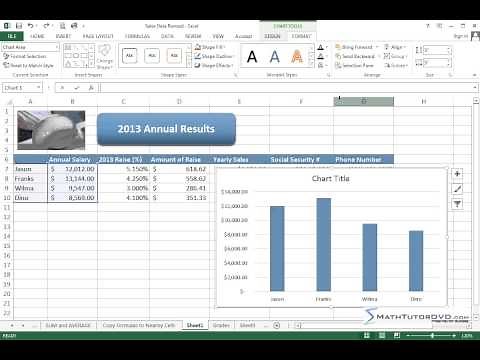Click cell with name Wilma
480x360 pixels.
(x=30, y=188)
